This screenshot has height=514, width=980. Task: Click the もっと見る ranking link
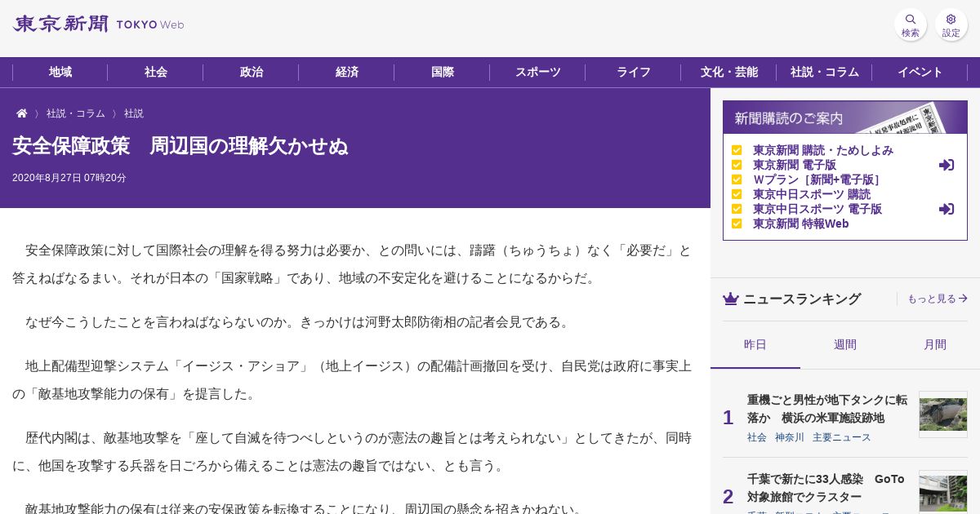coord(938,299)
